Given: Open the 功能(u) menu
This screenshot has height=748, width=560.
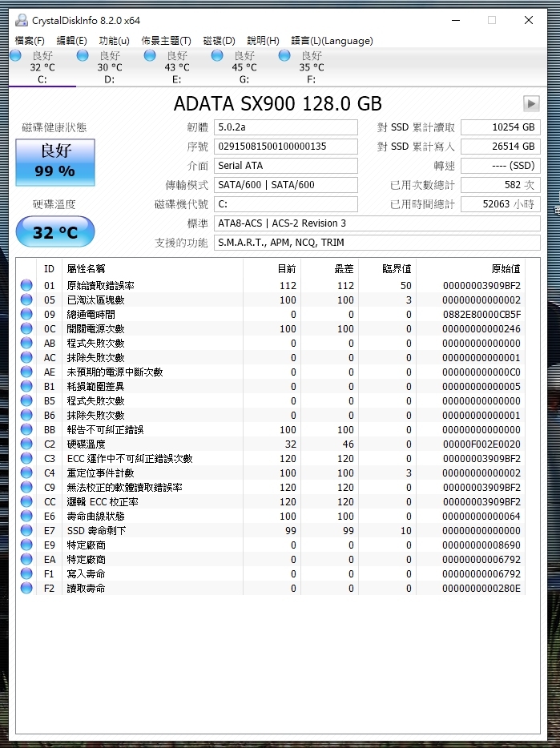Looking at the screenshot, I should click(114, 41).
